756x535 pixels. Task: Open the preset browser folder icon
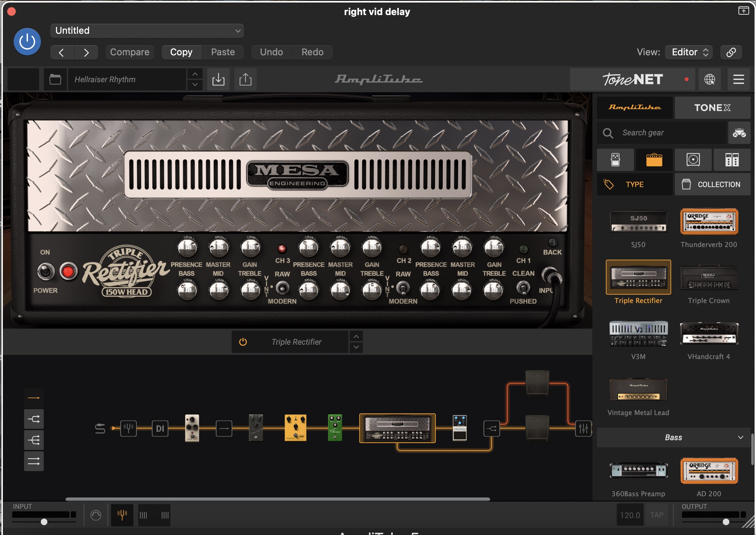click(x=55, y=79)
